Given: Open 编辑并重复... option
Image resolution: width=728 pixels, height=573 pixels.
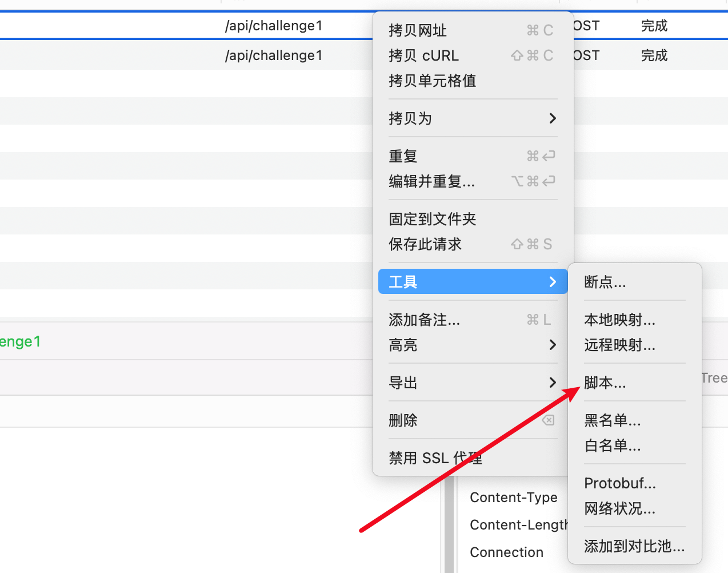Looking at the screenshot, I should pyautogui.click(x=431, y=181).
